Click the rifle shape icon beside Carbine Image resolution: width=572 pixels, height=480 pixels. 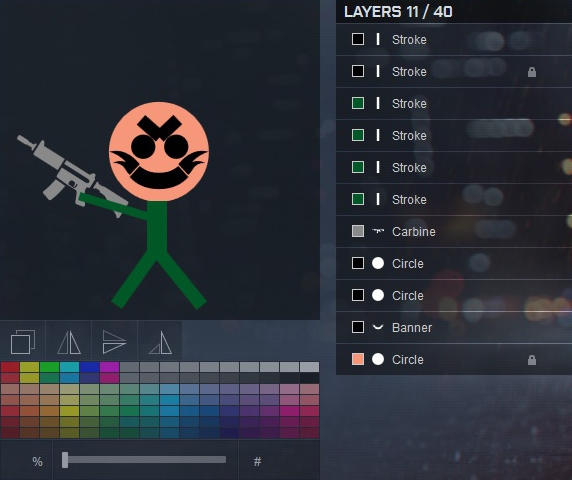click(378, 231)
